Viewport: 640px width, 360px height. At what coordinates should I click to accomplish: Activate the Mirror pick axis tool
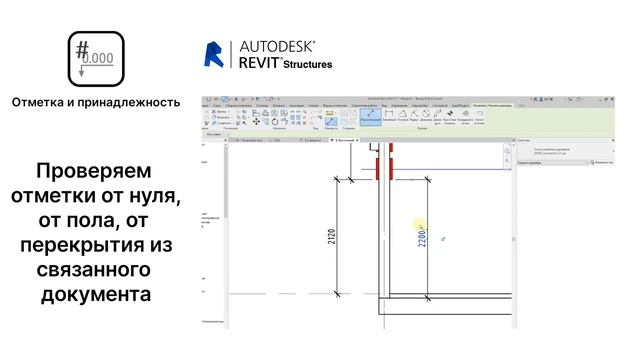pyautogui.click(x=274, y=113)
